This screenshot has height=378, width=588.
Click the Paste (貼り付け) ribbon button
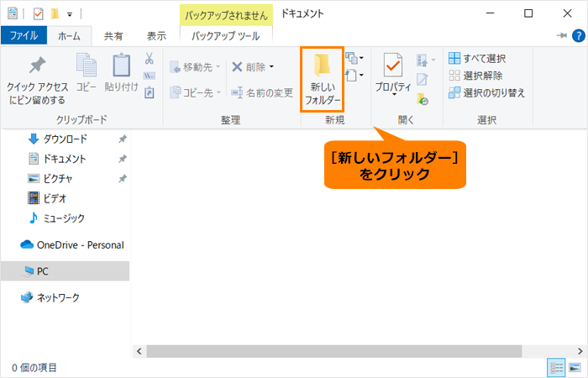(121, 73)
